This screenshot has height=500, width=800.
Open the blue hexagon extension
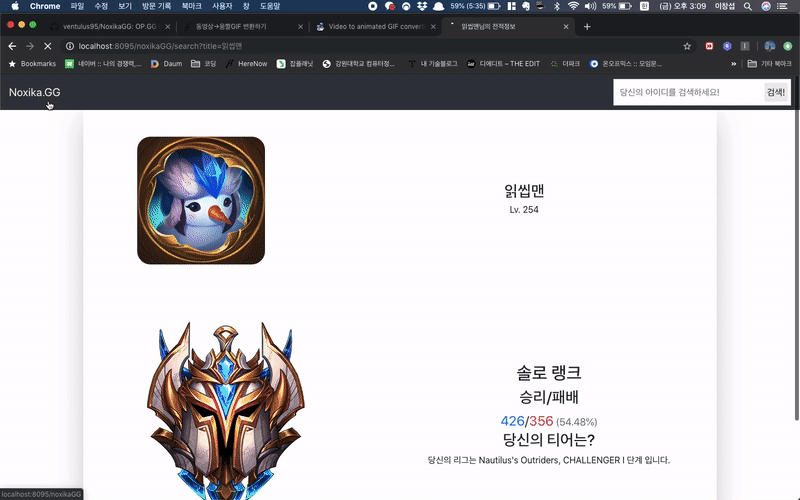[727, 46]
